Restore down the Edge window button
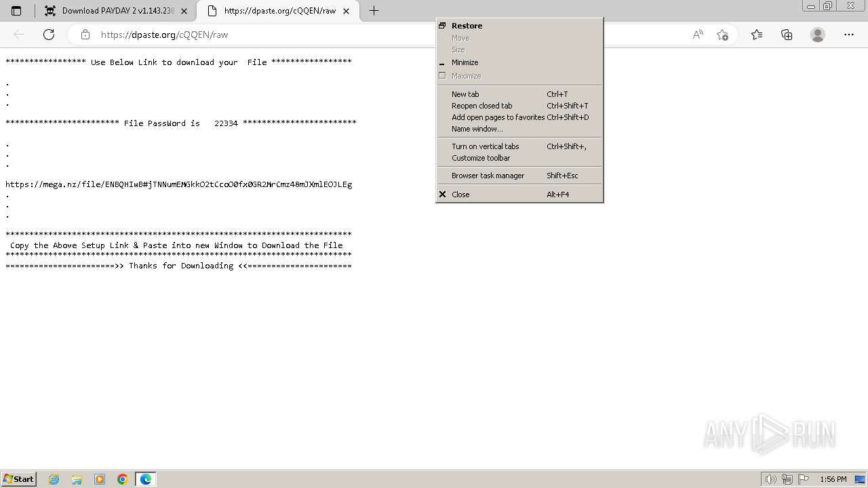 tap(827, 6)
